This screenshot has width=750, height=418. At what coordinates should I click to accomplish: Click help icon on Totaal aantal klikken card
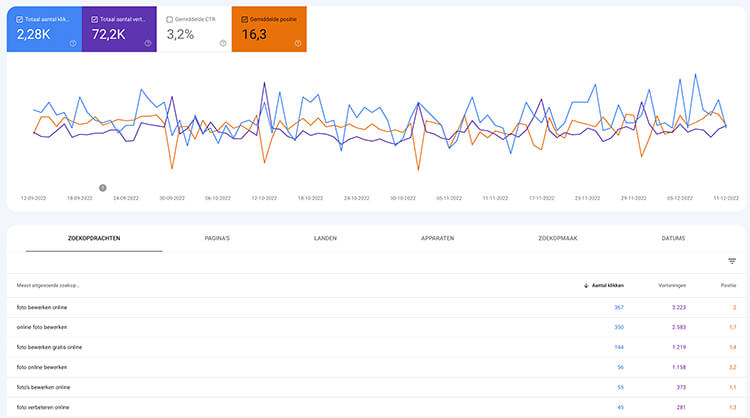[x=73, y=43]
